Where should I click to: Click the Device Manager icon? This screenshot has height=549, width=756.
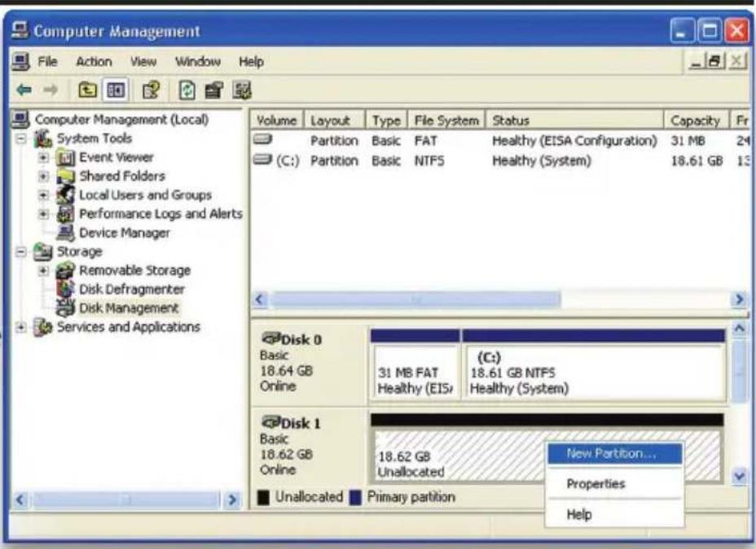(x=65, y=233)
